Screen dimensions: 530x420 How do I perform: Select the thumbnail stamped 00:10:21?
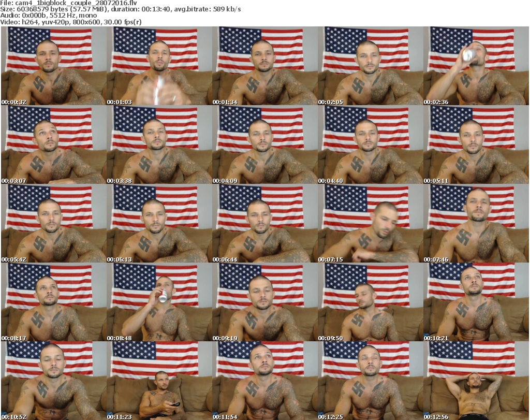click(476, 302)
